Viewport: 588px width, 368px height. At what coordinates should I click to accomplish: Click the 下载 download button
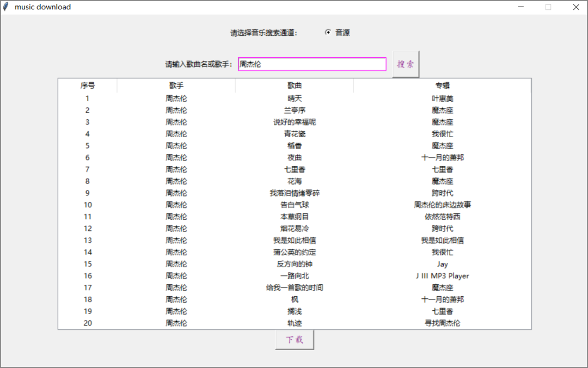pyautogui.click(x=294, y=339)
